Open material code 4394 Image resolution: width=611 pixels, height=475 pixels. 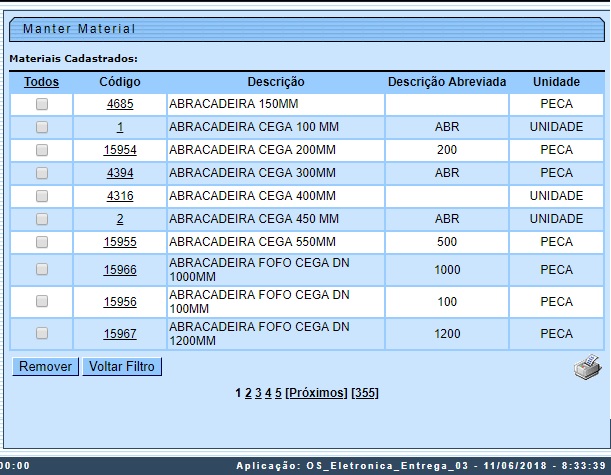[120, 173]
